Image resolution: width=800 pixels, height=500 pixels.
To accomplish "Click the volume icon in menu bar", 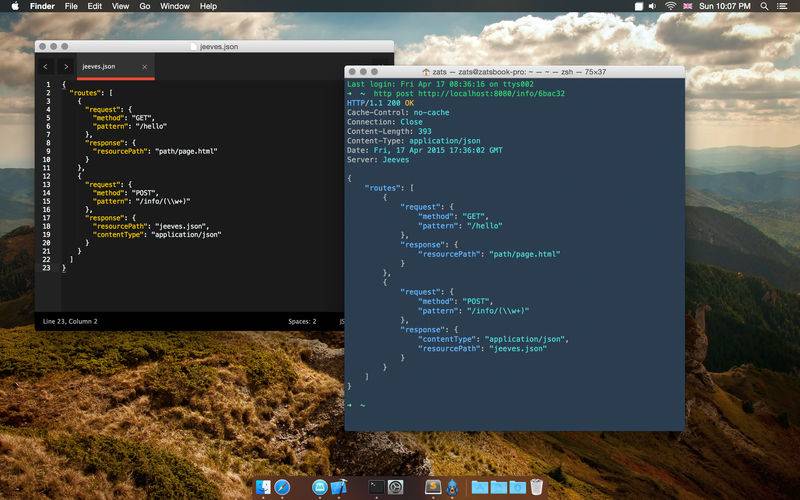I will pyautogui.click(x=653, y=6).
